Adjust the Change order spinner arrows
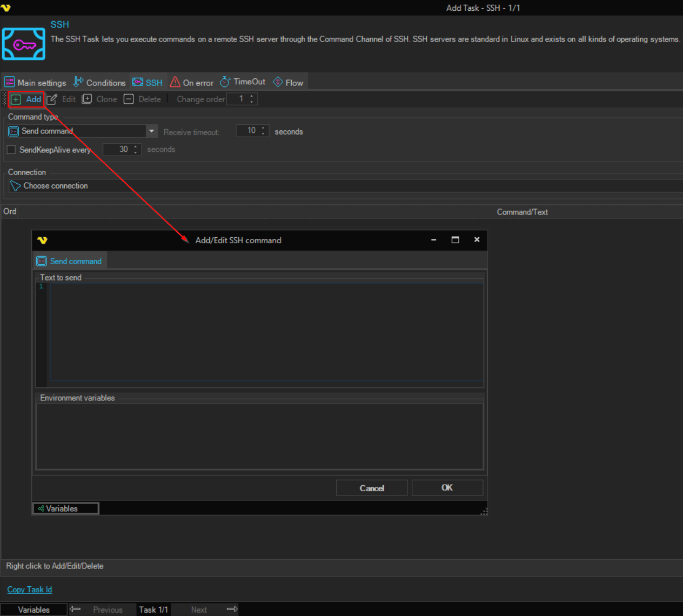683x616 pixels. point(252,99)
